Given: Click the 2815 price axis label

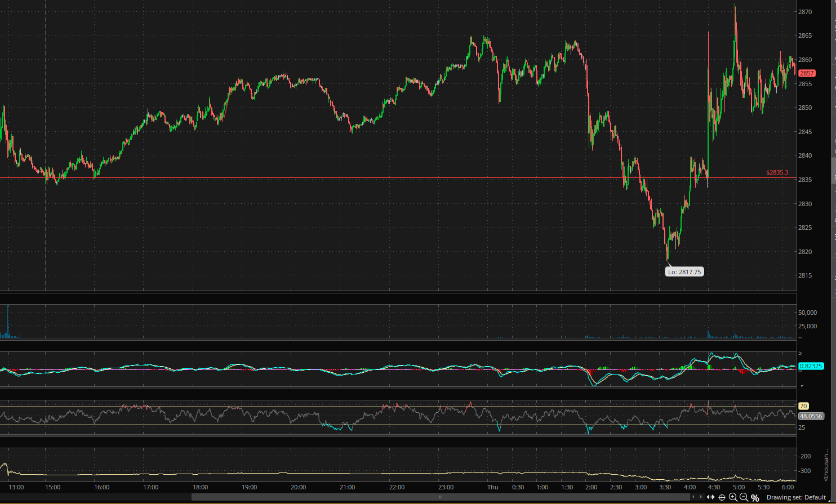Looking at the screenshot, I should pyautogui.click(x=805, y=275).
